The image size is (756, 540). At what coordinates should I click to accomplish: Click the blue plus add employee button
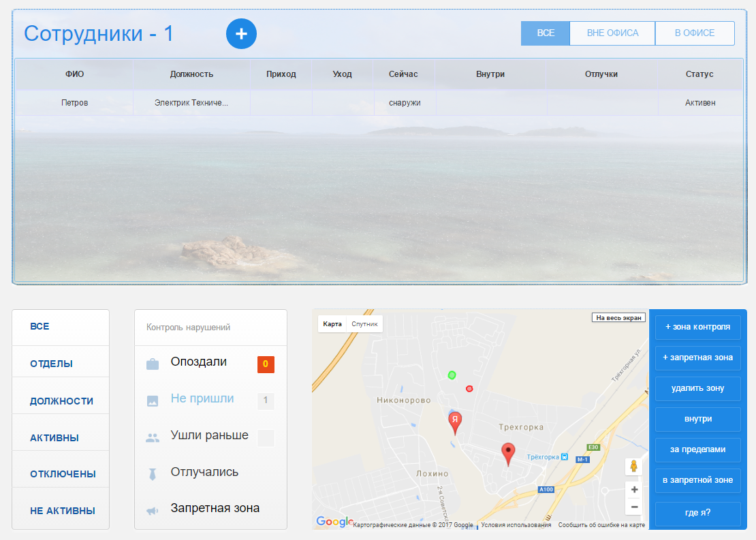[241, 34]
